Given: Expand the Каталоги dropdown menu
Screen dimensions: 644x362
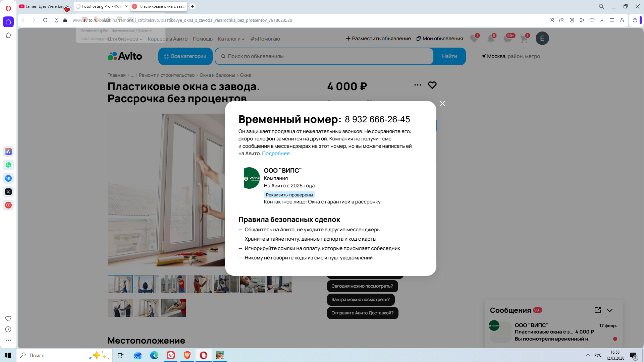Looking at the screenshot, I should (x=231, y=39).
